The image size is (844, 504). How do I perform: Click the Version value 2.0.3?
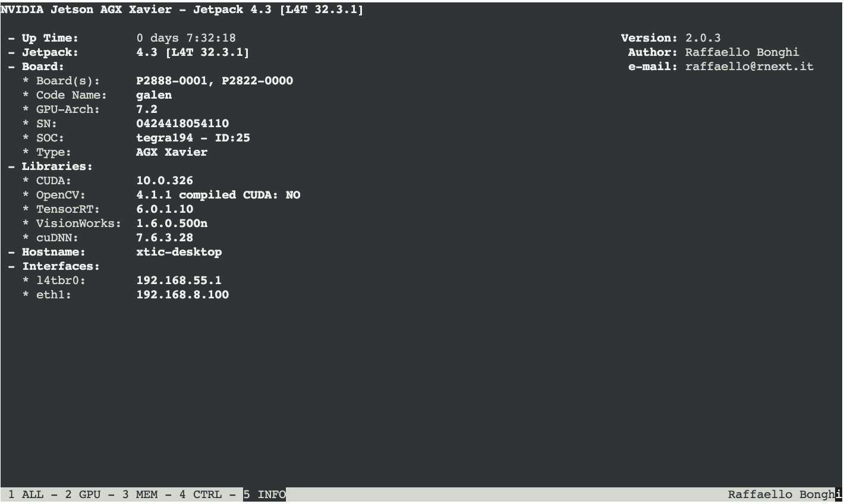[703, 38]
